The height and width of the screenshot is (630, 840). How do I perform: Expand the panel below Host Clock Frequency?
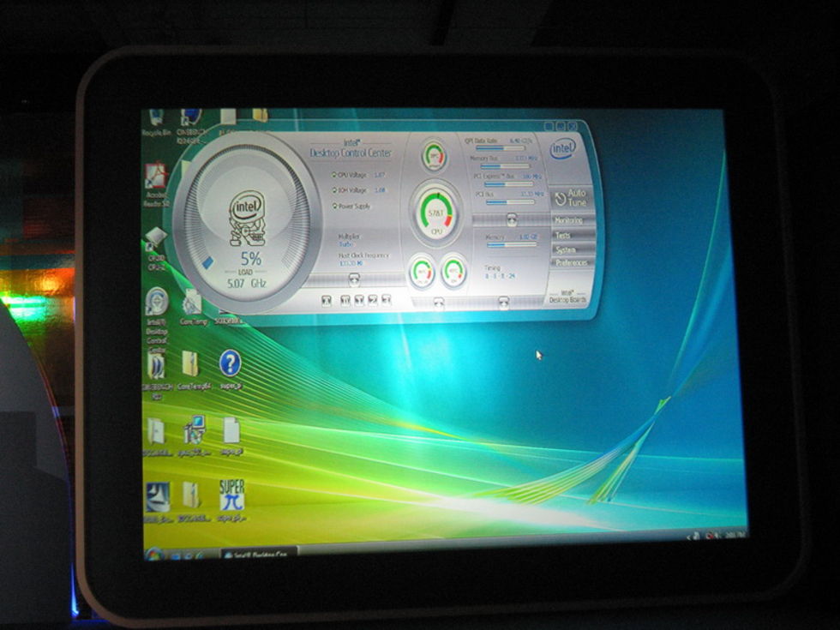[354, 279]
